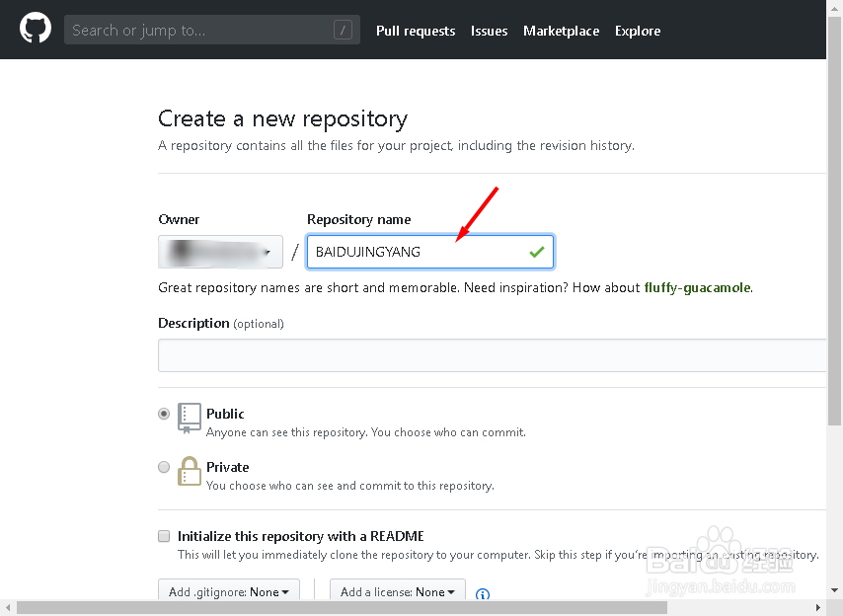Image resolution: width=843 pixels, height=616 pixels.
Task: Click the Public repository book icon
Action: [x=189, y=419]
